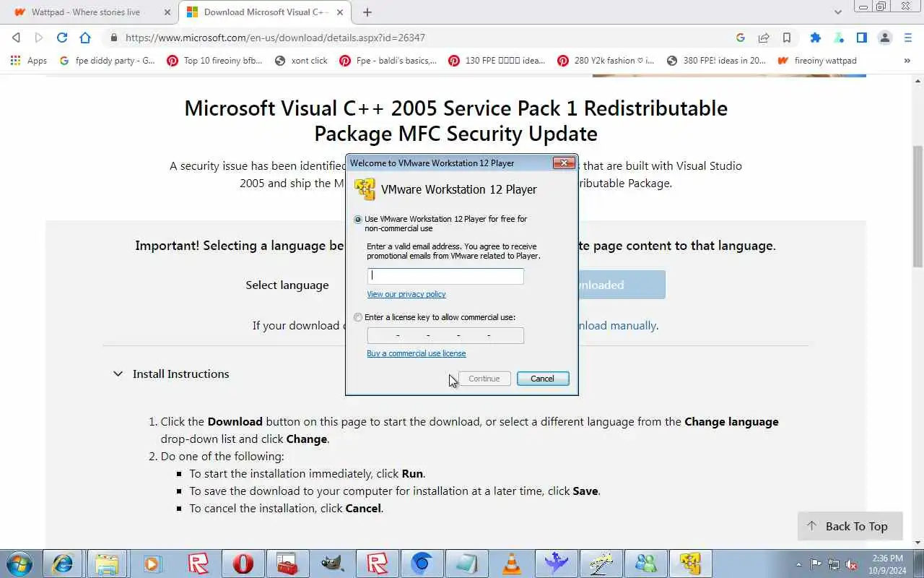This screenshot has width=924, height=578.
Task: Click the browser forward arrow
Action: coord(39,38)
